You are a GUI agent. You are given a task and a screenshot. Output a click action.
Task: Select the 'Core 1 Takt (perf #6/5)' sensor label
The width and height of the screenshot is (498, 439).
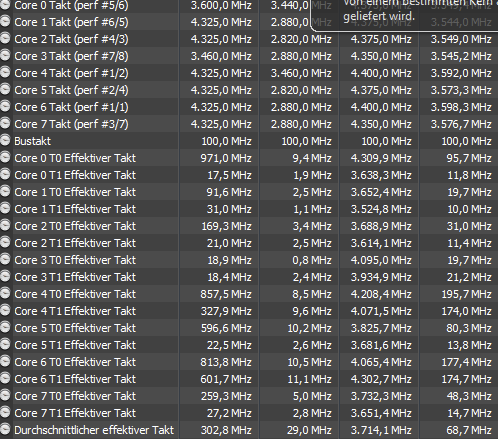pos(71,22)
